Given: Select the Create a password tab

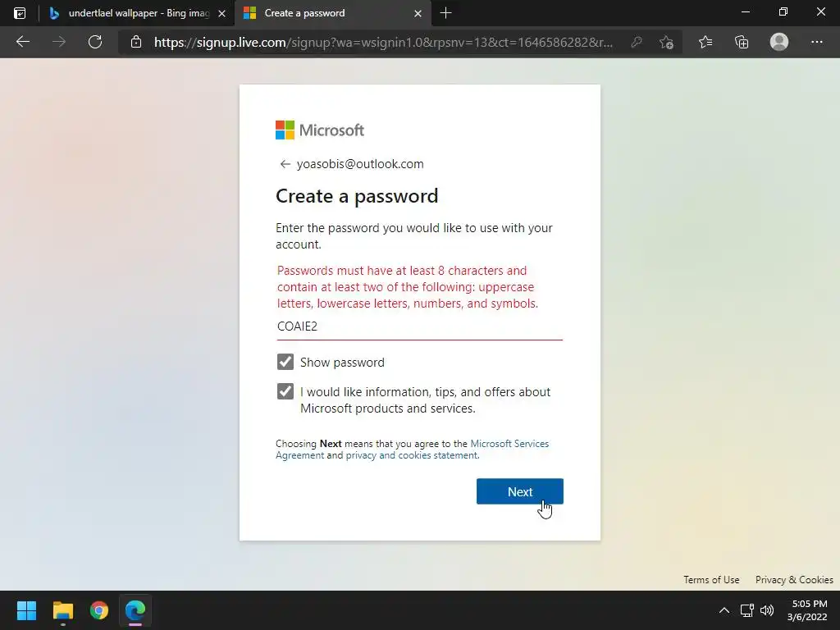Looking at the screenshot, I should click(x=332, y=13).
